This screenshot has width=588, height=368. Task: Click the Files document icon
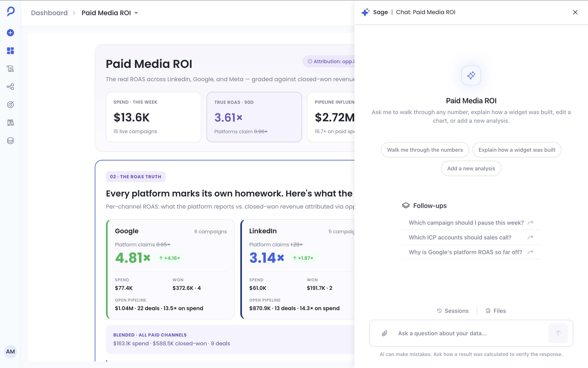click(x=488, y=311)
